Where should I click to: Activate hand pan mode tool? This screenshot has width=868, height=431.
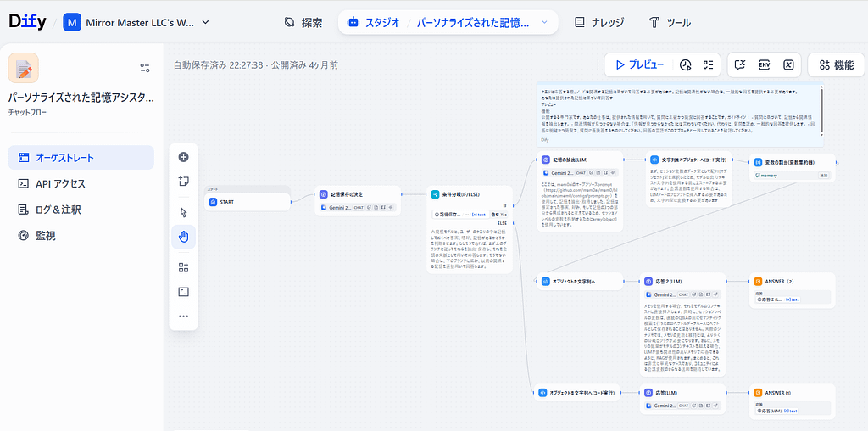point(183,237)
